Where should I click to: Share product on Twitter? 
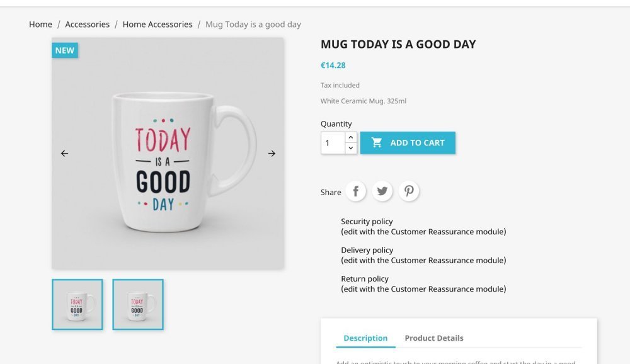coord(382,191)
